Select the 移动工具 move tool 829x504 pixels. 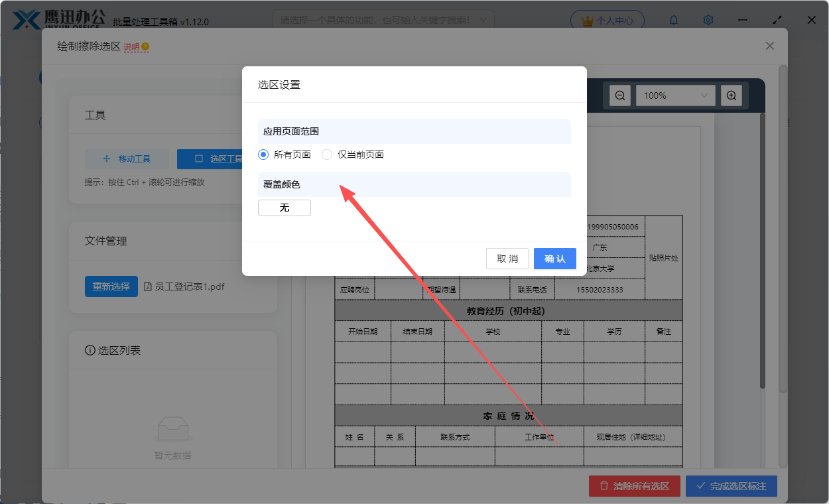click(126, 158)
